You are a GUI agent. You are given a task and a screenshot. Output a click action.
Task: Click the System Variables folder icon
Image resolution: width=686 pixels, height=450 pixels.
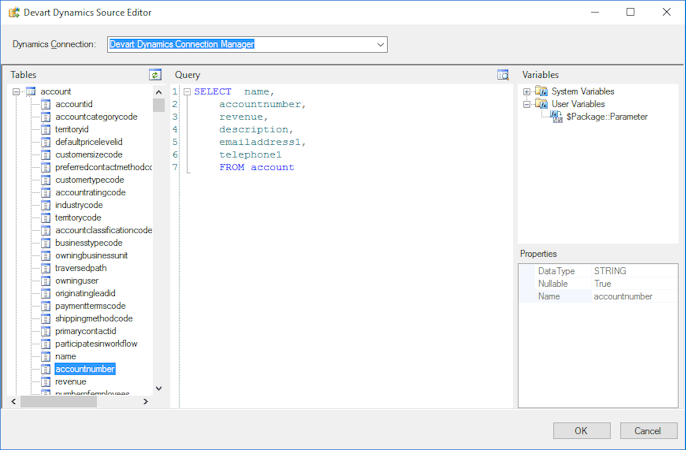coord(541,92)
